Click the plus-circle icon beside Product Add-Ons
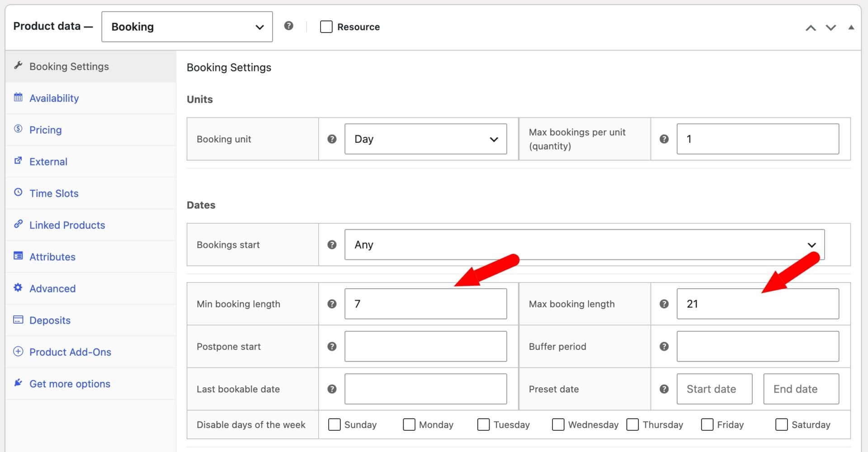This screenshot has width=868, height=452. pos(18,351)
